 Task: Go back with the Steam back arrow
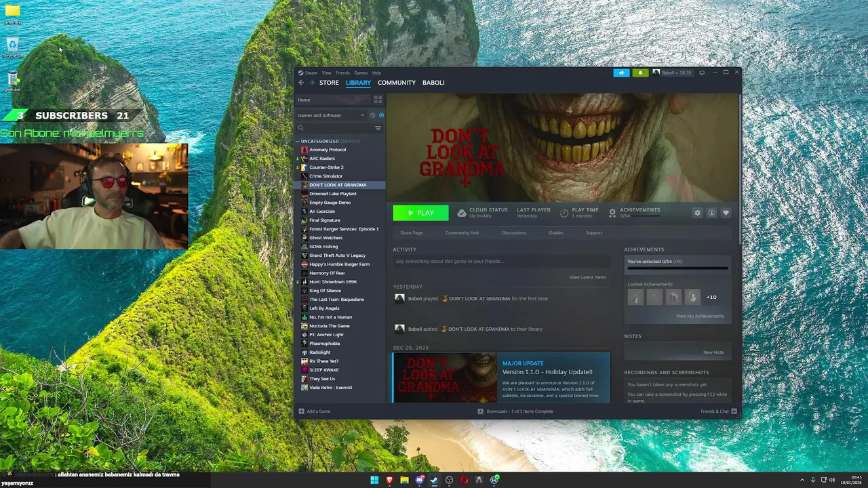coord(301,83)
